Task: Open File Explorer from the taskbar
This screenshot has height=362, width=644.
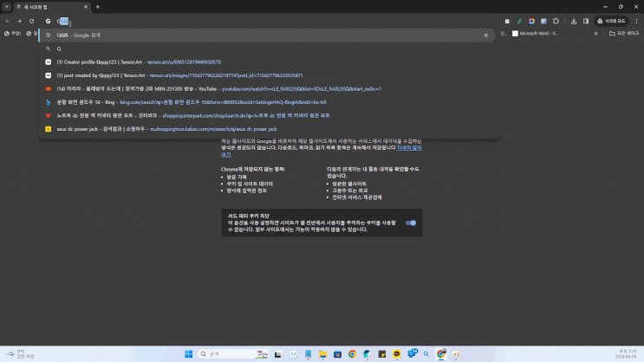Action: point(322,354)
